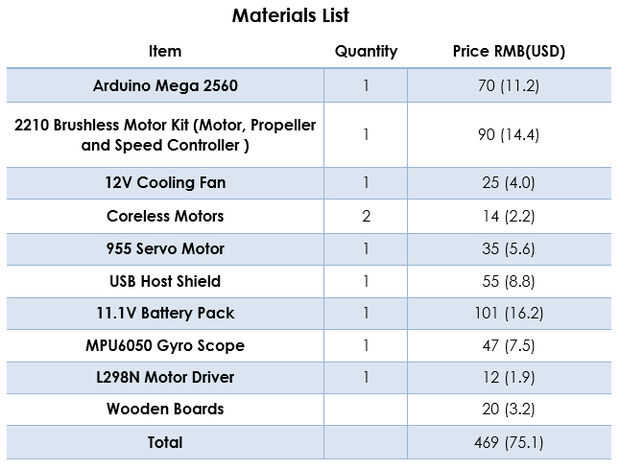Screen dimensions: 620x469
Task: Click the total price 469 (75.1)
Action: (509, 441)
